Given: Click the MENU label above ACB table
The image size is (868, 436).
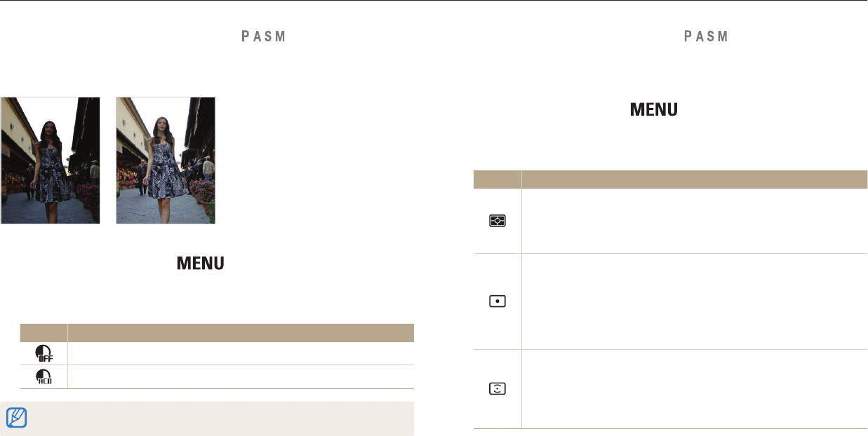Looking at the screenshot, I should [201, 264].
